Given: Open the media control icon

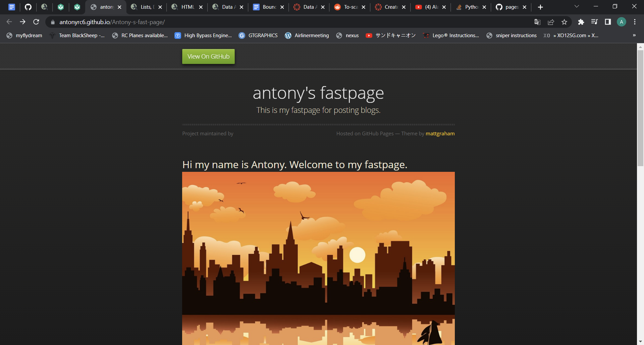Looking at the screenshot, I should coord(594,22).
